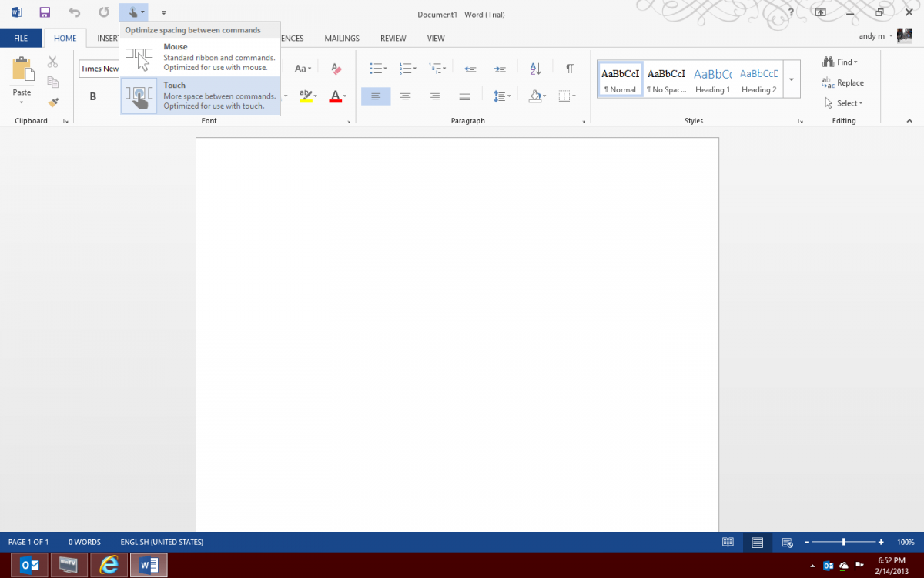Viewport: 924px width, 578px height.
Task: Click the Replace button
Action: click(843, 82)
